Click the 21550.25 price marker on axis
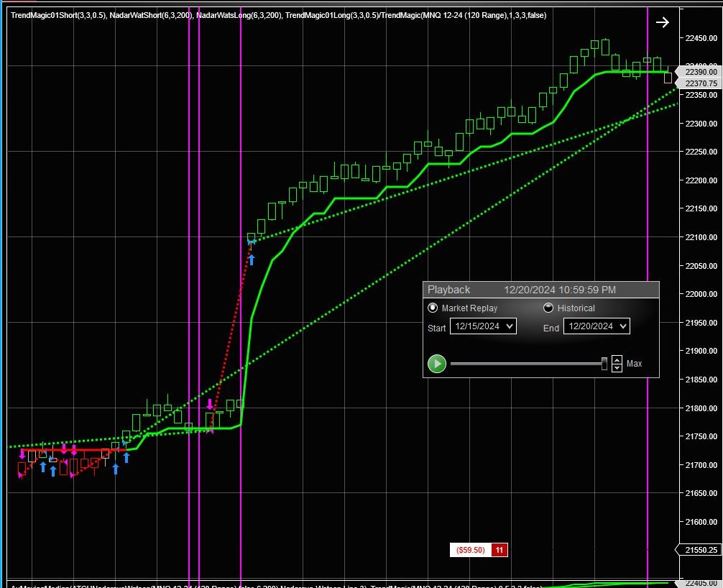Image resolution: width=723 pixels, height=588 pixels. coord(698,550)
